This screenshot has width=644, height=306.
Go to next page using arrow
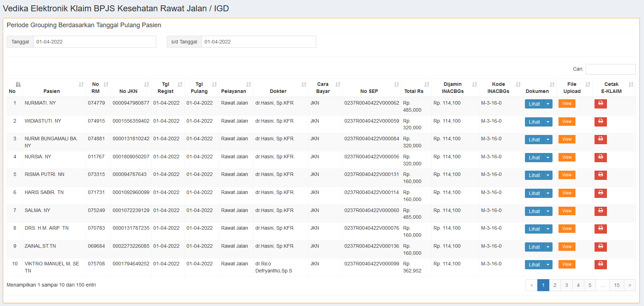(630, 285)
